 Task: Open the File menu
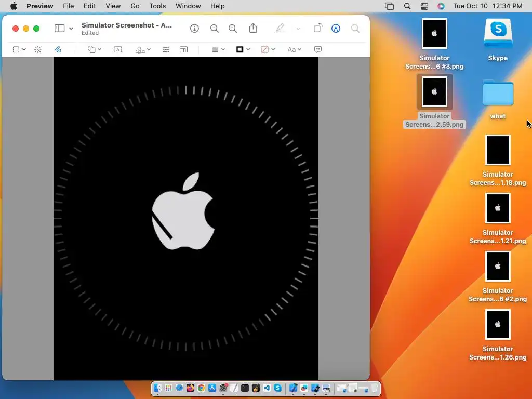68,6
